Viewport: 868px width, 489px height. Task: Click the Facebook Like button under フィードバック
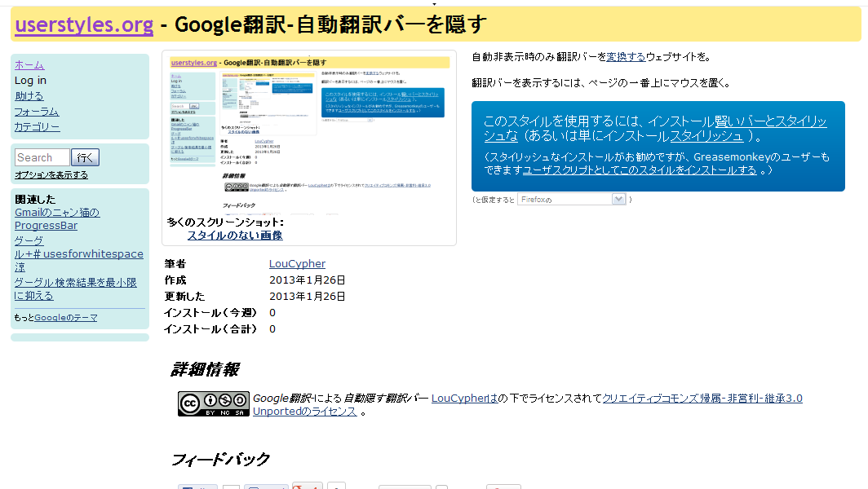point(197,486)
